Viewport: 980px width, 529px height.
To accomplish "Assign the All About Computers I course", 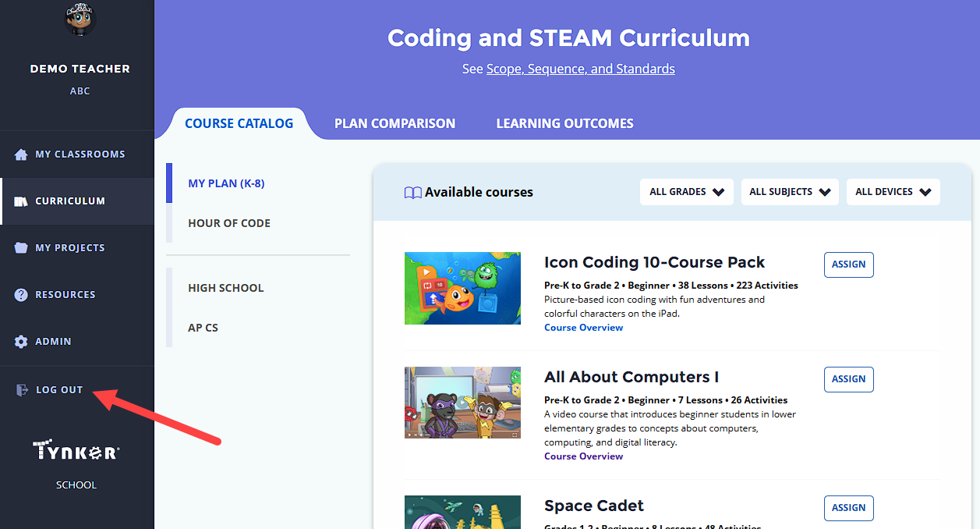I will click(x=849, y=379).
